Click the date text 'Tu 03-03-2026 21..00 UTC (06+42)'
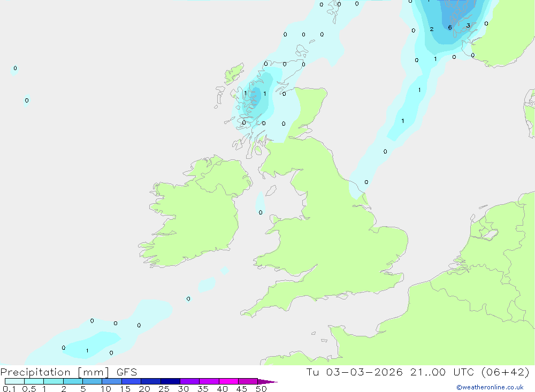 [418, 372]
